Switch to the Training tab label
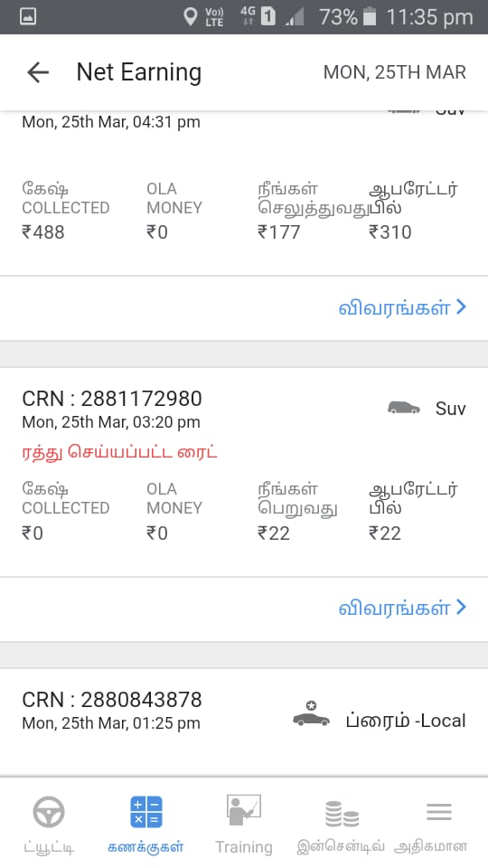Viewport: 488px width, 868px height. point(243,847)
